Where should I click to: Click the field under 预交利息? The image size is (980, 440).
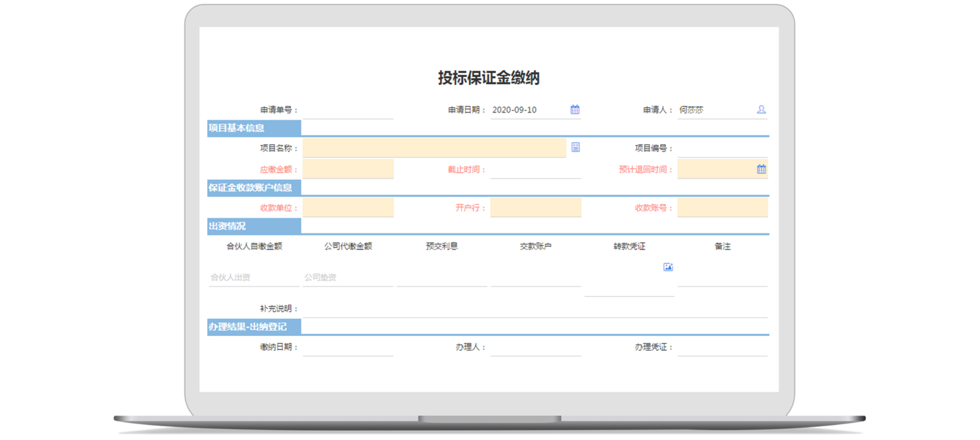point(442,278)
